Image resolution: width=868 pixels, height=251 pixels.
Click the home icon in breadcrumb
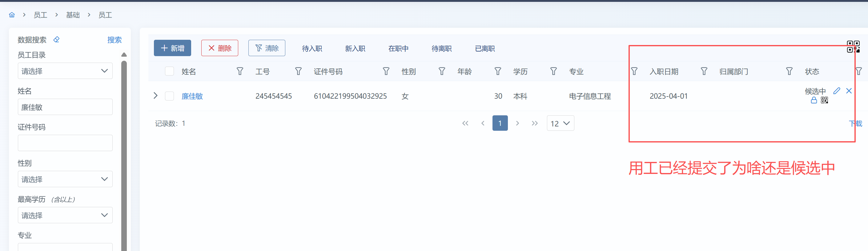tap(12, 15)
